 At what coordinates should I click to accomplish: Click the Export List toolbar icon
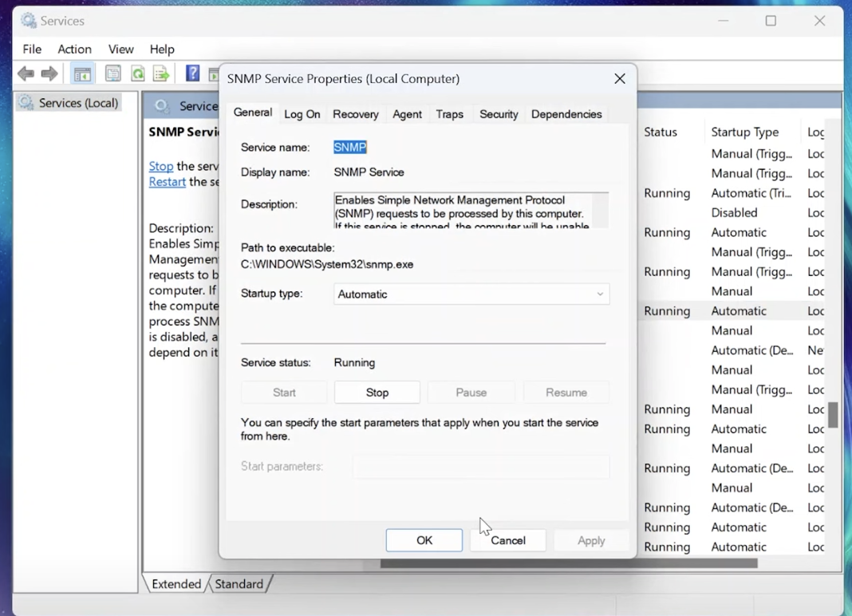click(x=161, y=73)
